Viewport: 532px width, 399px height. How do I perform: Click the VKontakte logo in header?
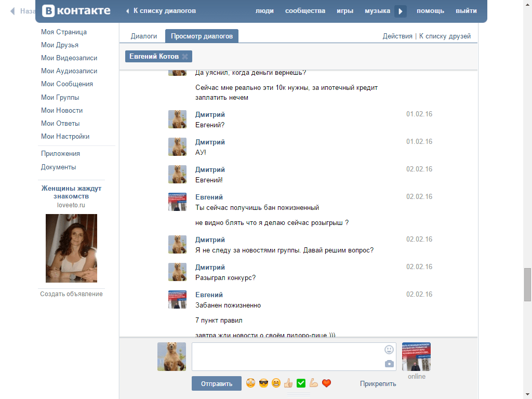click(76, 11)
